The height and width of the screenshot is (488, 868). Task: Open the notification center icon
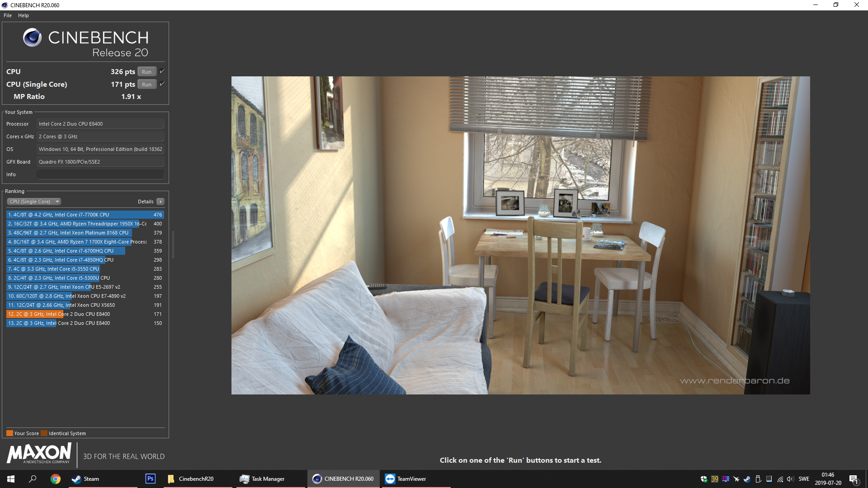tap(854, 479)
